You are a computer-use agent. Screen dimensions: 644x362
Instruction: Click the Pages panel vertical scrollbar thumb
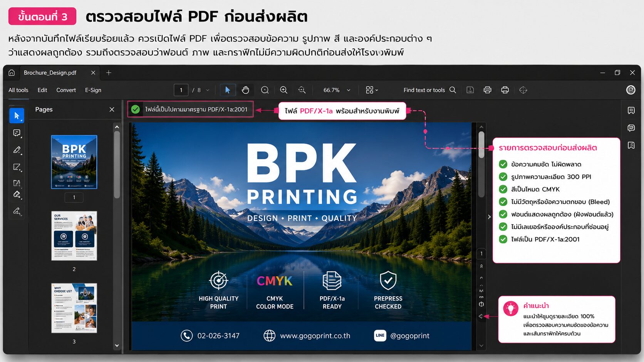117,165
